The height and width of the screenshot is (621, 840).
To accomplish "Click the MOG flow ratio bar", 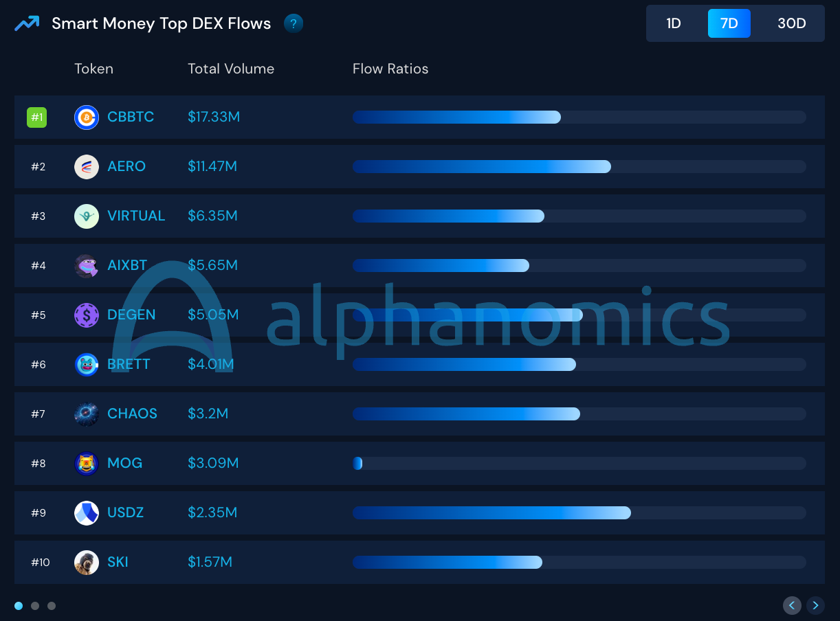I will (x=579, y=464).
